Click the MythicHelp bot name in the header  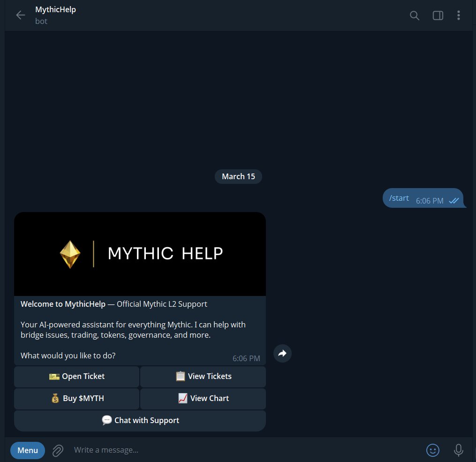pos(55,9)
